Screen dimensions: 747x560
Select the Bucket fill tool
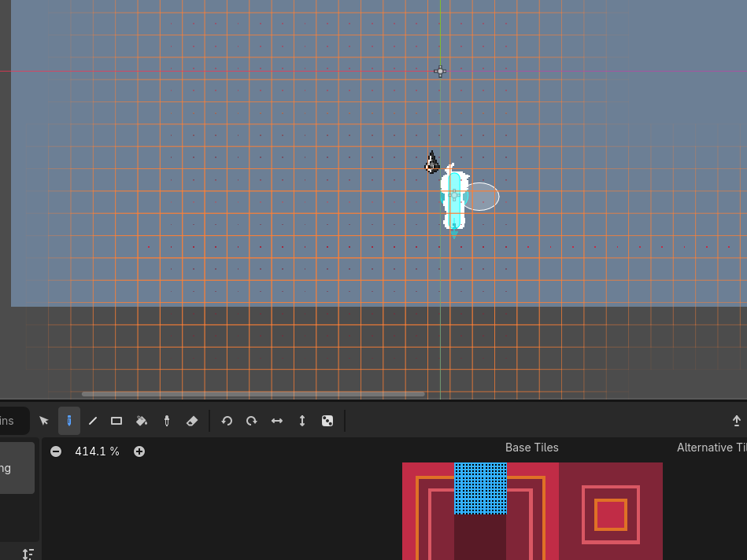click(142, 421)
